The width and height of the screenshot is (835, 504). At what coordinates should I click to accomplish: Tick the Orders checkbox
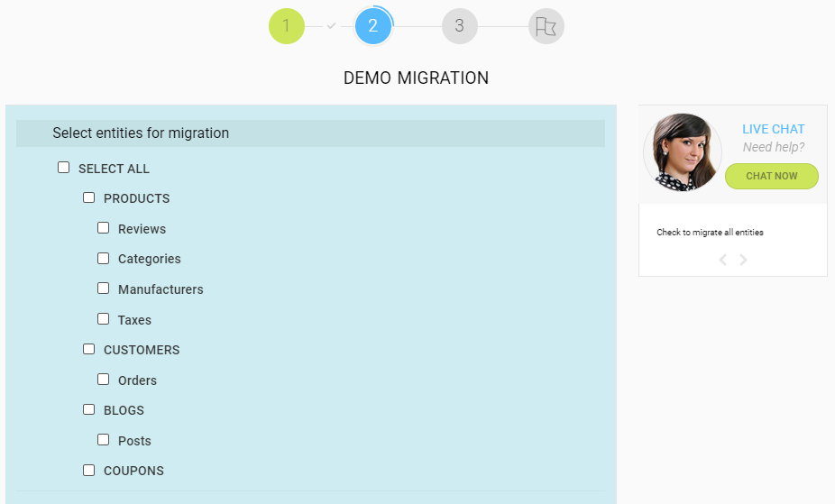pos(104,380)
